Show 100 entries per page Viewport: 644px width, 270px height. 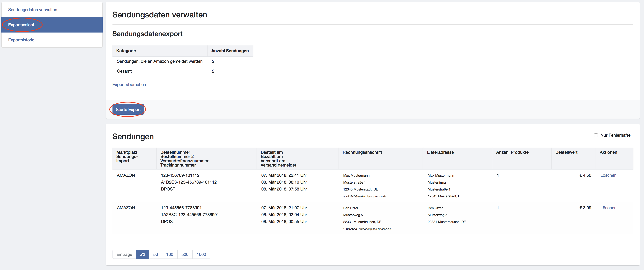(170, 254)
